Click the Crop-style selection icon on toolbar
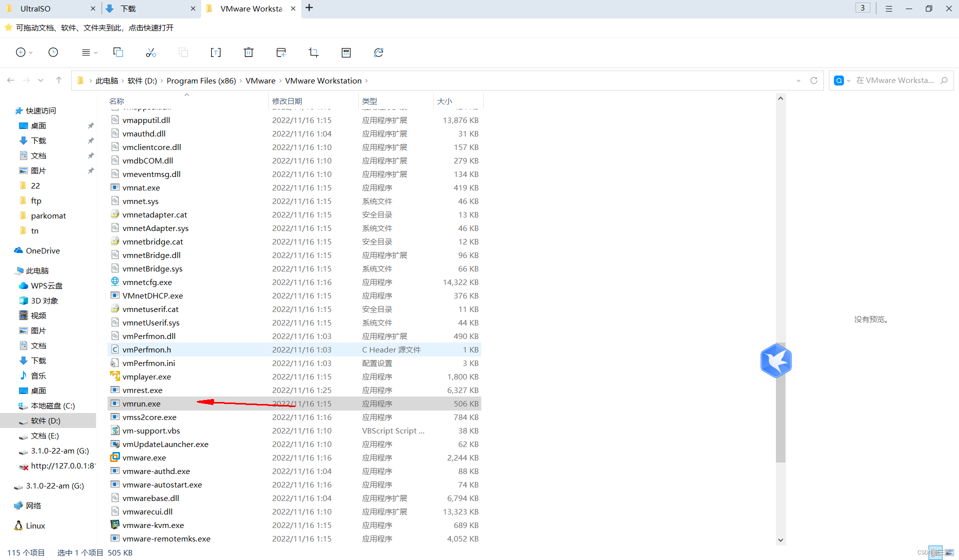 tap(313, 52)
